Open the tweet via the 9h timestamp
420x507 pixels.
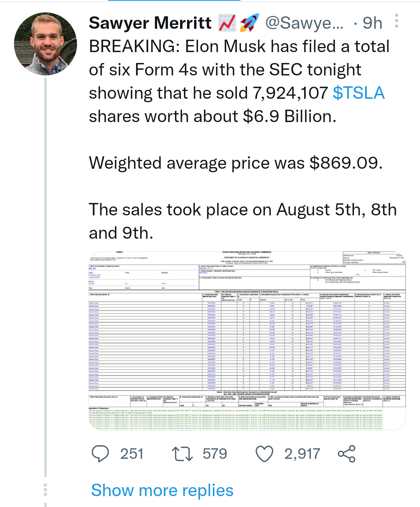pos(372,23)
